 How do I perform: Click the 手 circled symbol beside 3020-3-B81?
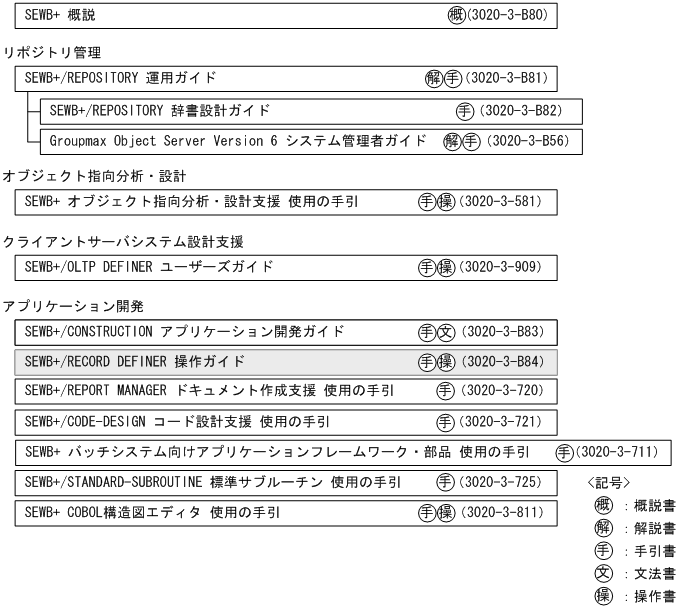point(453,79)
